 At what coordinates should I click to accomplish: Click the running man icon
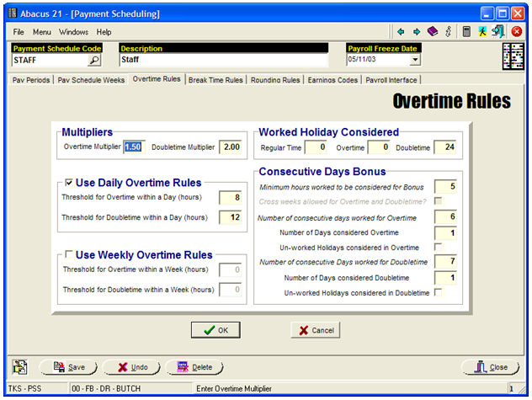pyautogui.click(x=482, y=31)
